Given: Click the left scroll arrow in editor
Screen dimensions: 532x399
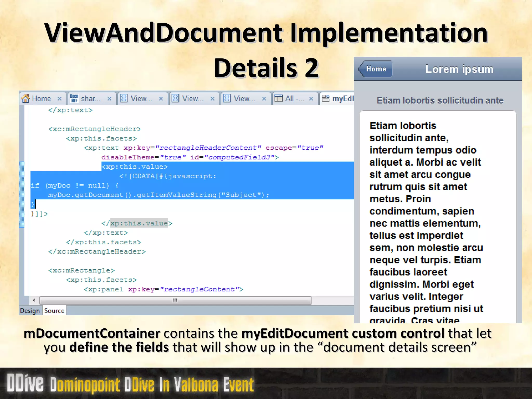Looking at the screenshot, I should coord(34,301).
